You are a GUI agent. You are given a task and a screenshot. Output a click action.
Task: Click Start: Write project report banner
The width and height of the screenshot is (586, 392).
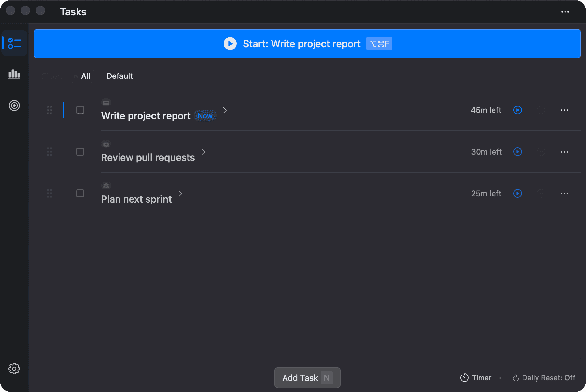click(x=307, y=44)
